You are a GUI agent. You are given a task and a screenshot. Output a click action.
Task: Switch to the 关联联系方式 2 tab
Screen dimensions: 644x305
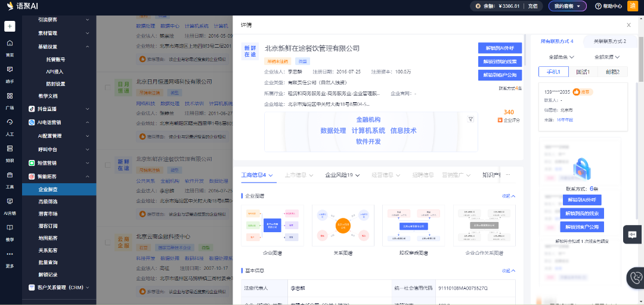609,41
